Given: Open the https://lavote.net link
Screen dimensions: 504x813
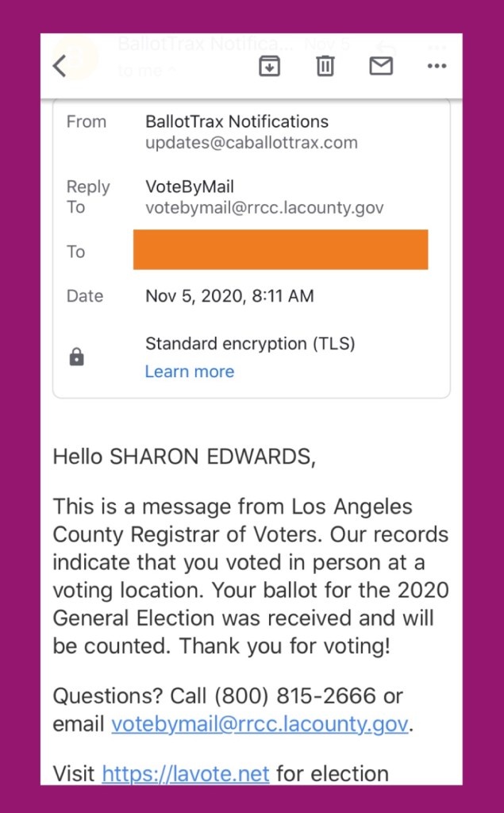Looking at the screenshot, I should point(186,773).
